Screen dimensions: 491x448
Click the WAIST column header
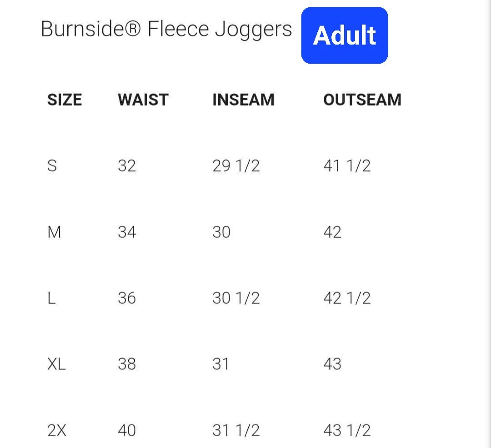pos(143,100)
